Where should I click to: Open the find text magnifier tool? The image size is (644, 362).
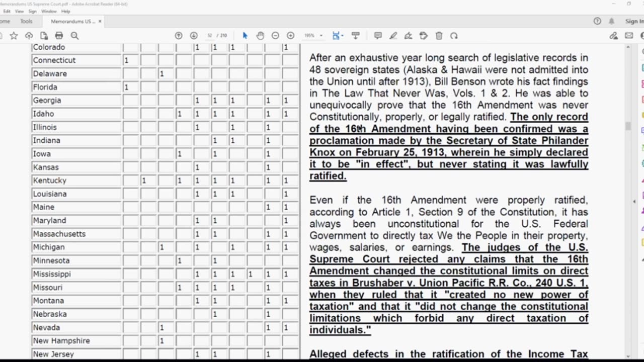[74, 36]
